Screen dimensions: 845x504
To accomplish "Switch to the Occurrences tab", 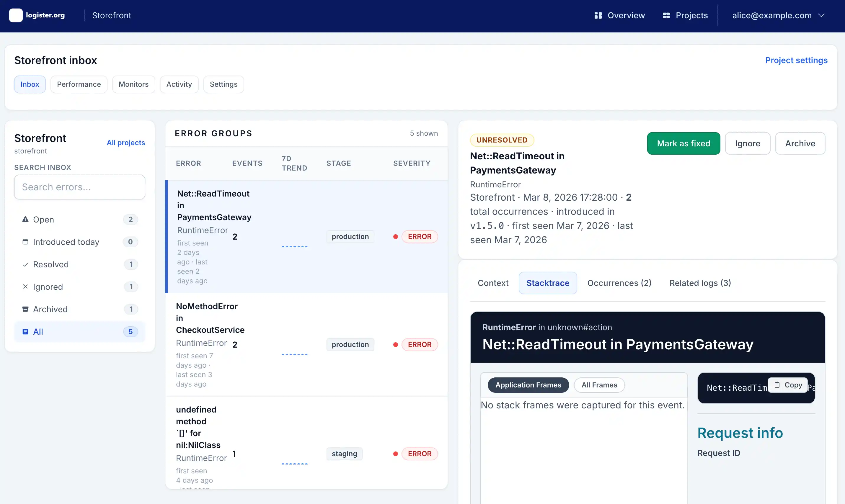I will 619,283.
